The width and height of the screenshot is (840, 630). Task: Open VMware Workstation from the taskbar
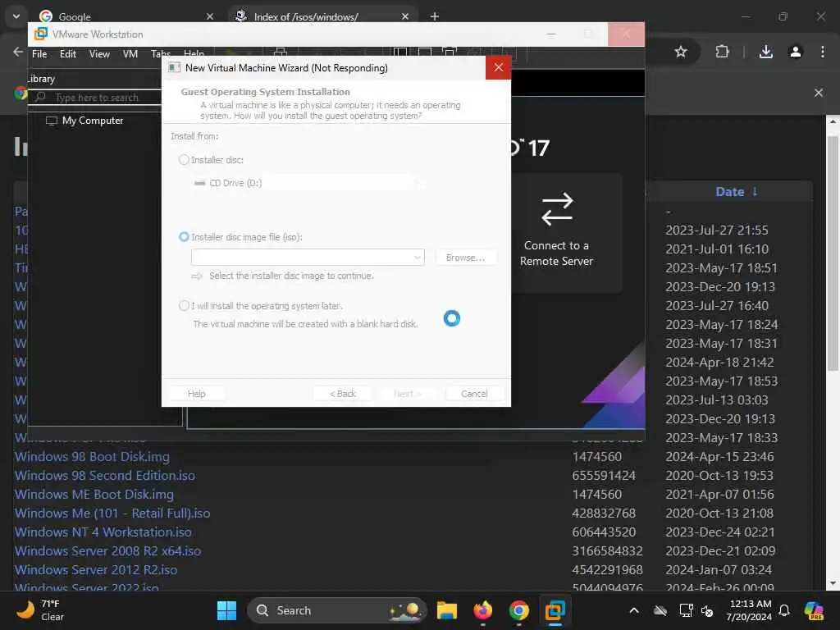click(555, 610)
